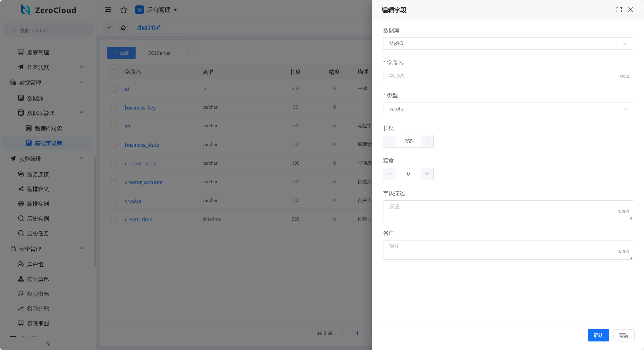Tick the business_key row checkbox
This screenshot has width=644, height=350.
click(114, 107)
